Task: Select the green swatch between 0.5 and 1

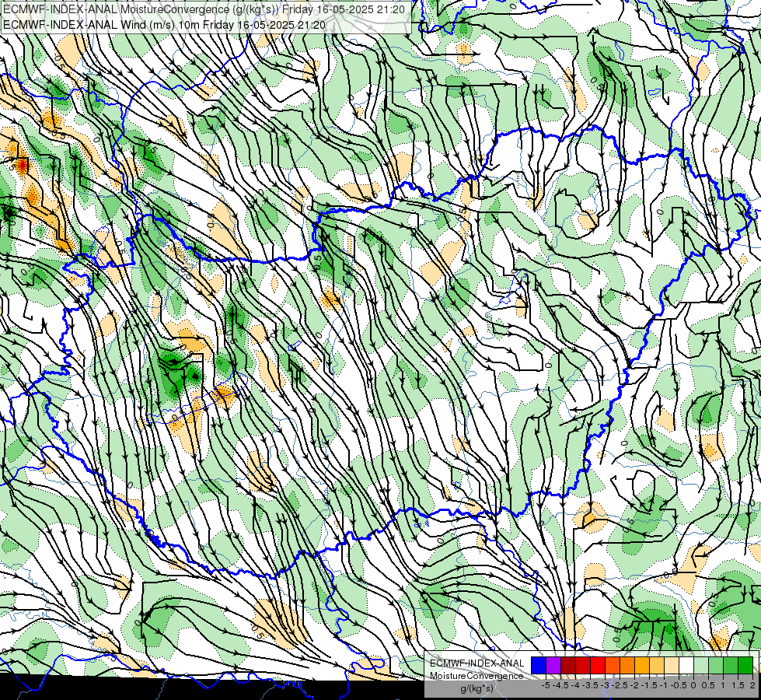Action: (x=716, y=666)
